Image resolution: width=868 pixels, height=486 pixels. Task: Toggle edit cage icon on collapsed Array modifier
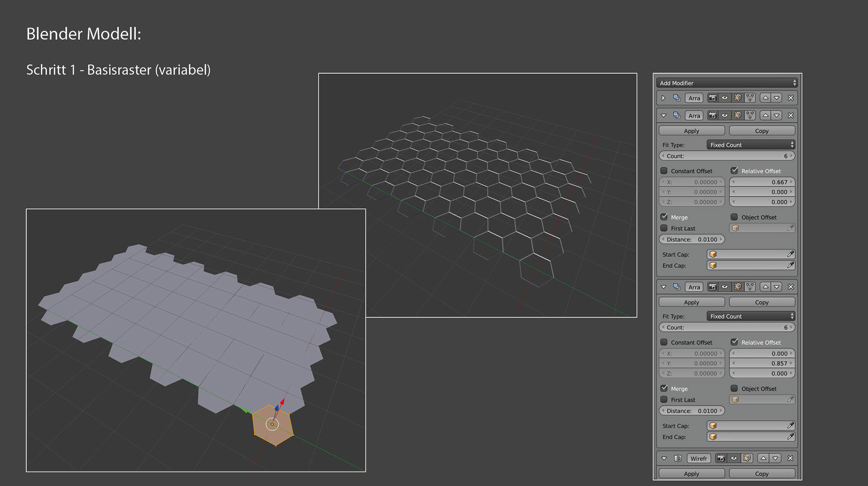click(x=750, y=98)
